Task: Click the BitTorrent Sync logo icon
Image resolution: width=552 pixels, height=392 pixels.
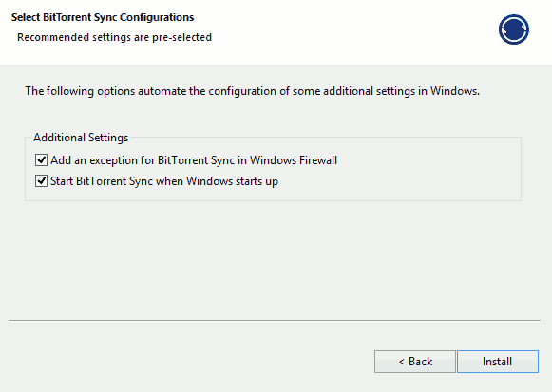Action: (x=514, y=29)
